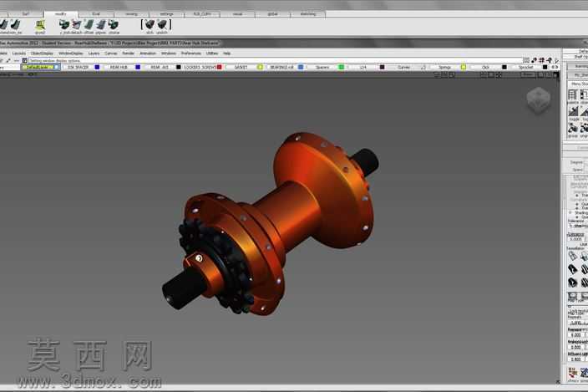The image size is (588, 392).
Task: Click the Curves layer button
Action: (x=403, y=67)
